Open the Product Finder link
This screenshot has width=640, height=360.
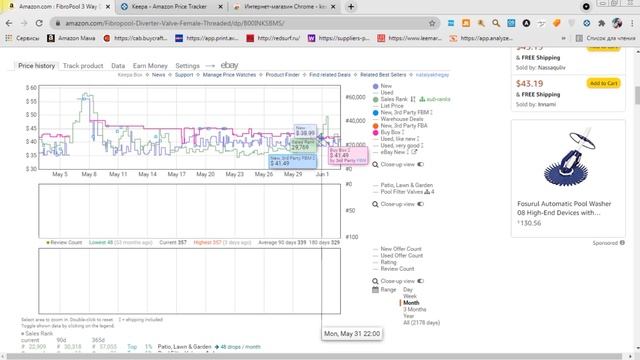coord(282,75)
